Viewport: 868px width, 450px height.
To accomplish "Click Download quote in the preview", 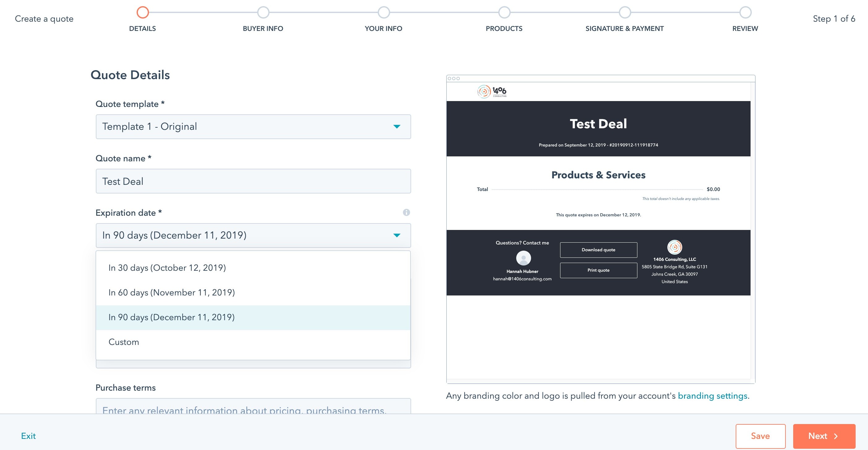I will pyautogui.click(x=598, y=250).
